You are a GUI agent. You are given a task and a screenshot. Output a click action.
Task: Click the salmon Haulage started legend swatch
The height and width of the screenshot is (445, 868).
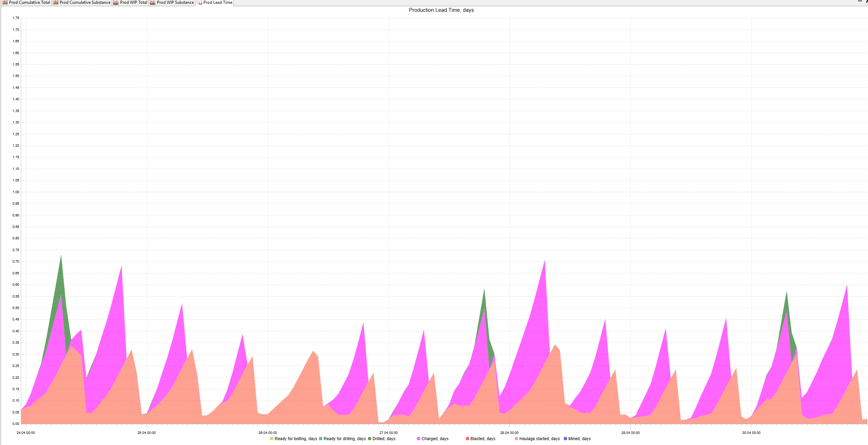[x=516, y=439]
